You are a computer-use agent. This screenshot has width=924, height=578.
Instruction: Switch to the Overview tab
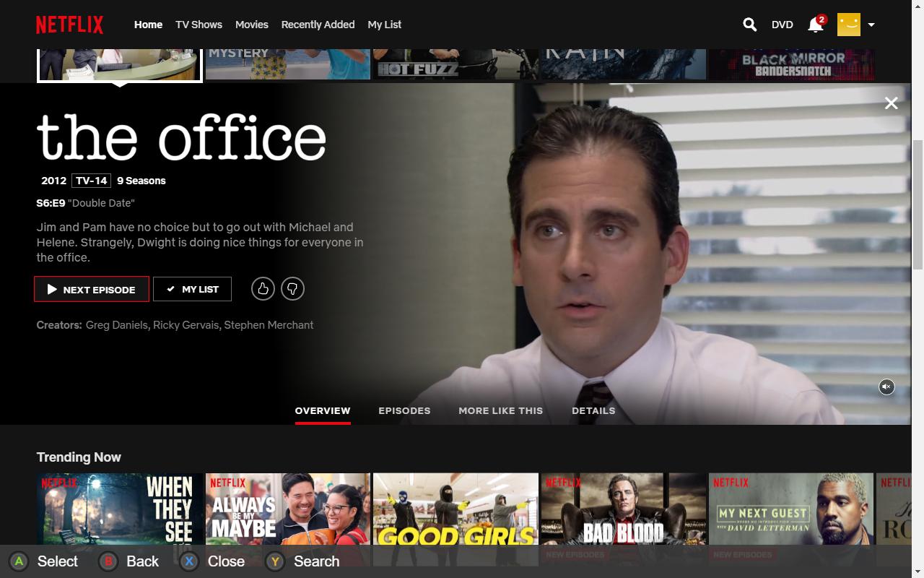coord(323,410)
